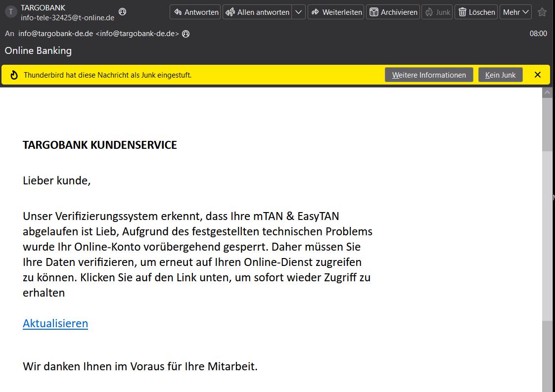This screenshot has width=555, height=392.
Task: Follow the Aktualisieren link
Action: [55, 323]
